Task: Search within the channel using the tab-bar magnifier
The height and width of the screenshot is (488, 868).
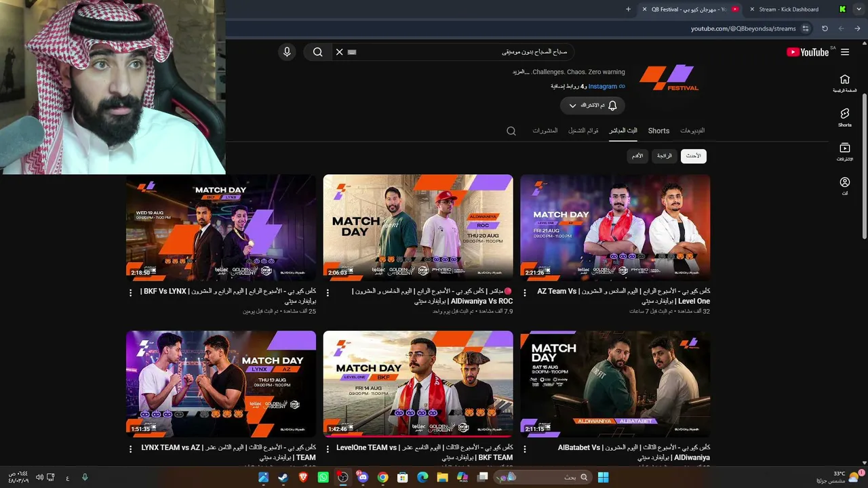Action: point(511,131)
